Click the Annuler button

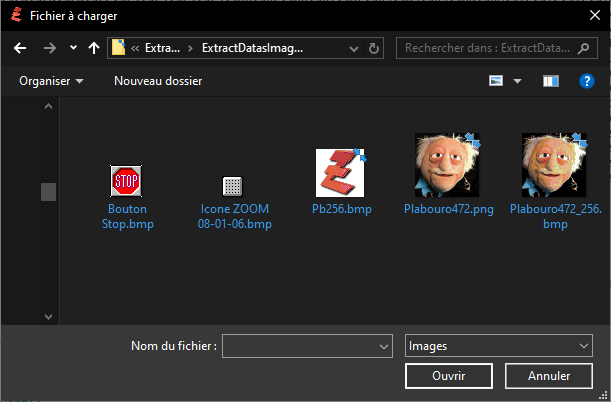[x=549, y=376]
